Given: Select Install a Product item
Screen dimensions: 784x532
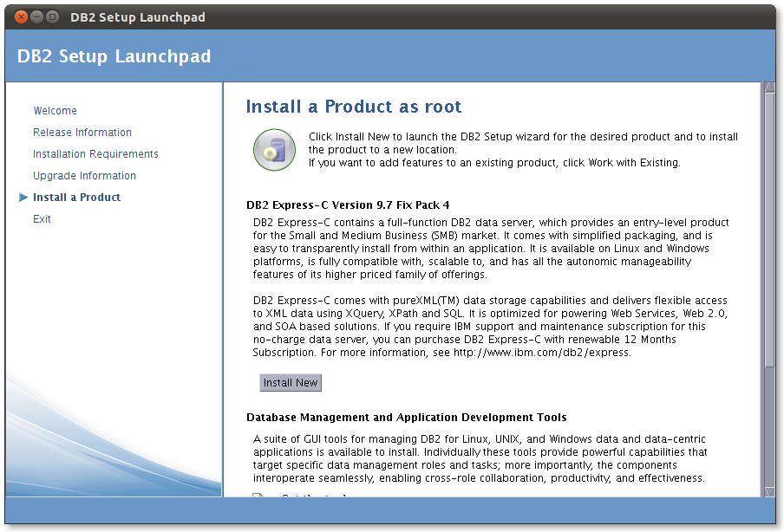Looking at the screenshot, I should 76,198.
